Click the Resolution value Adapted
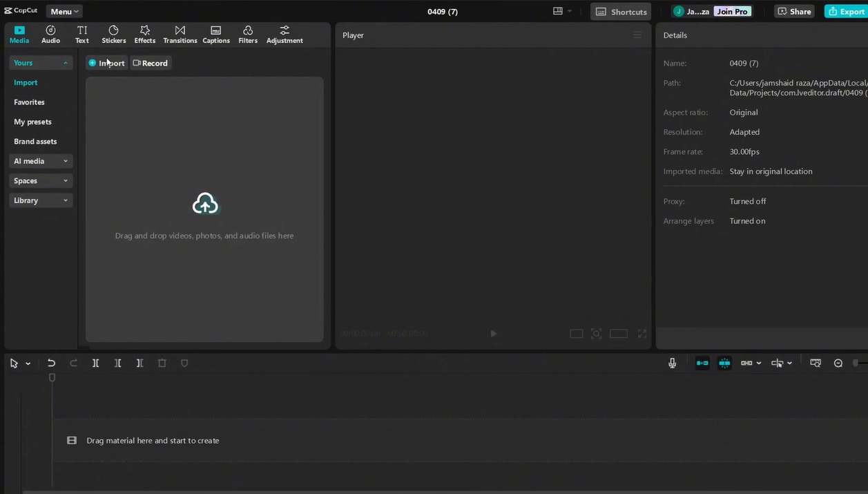This screenshot has height=494, width=868. click(744, 132)
